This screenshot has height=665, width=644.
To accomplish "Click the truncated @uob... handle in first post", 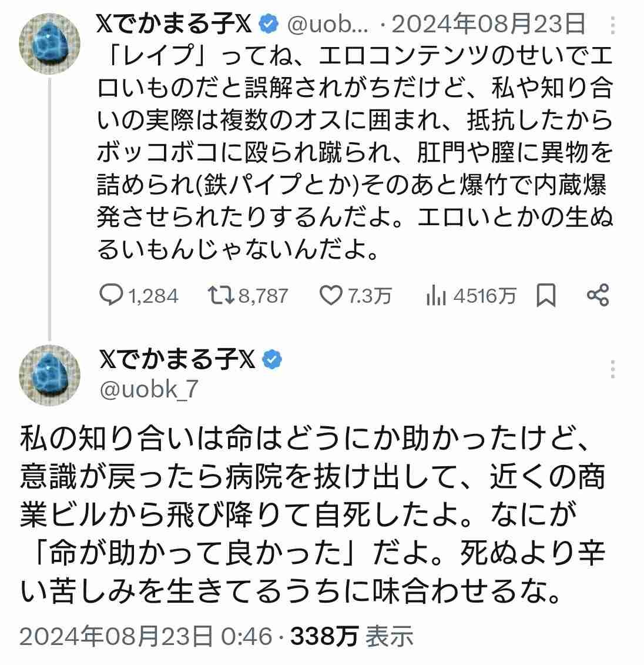I will click(x=327, y=25).
